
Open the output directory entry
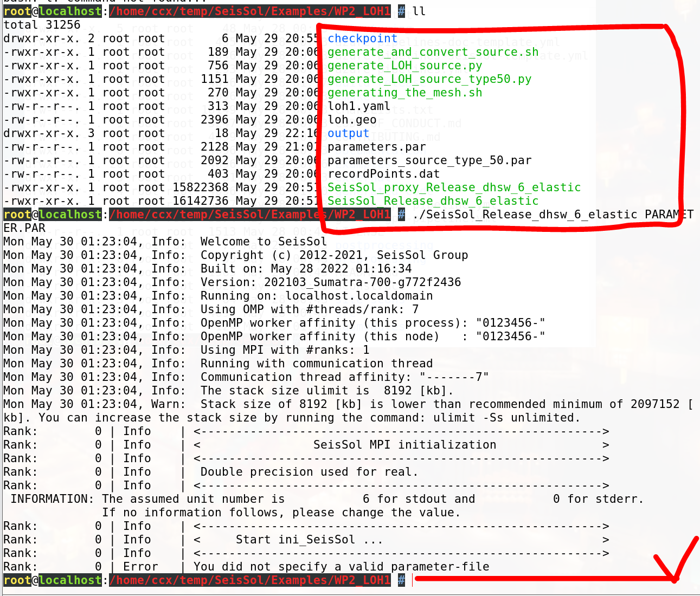348,133
